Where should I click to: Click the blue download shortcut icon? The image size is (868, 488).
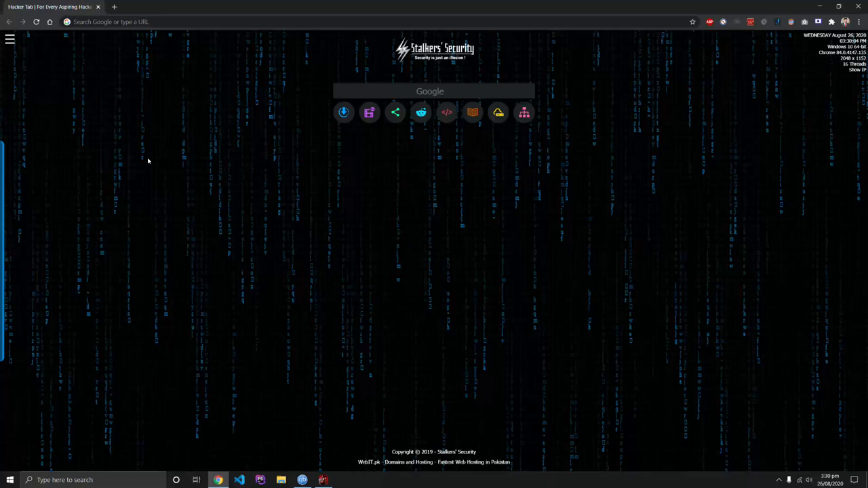pos(344,113)
